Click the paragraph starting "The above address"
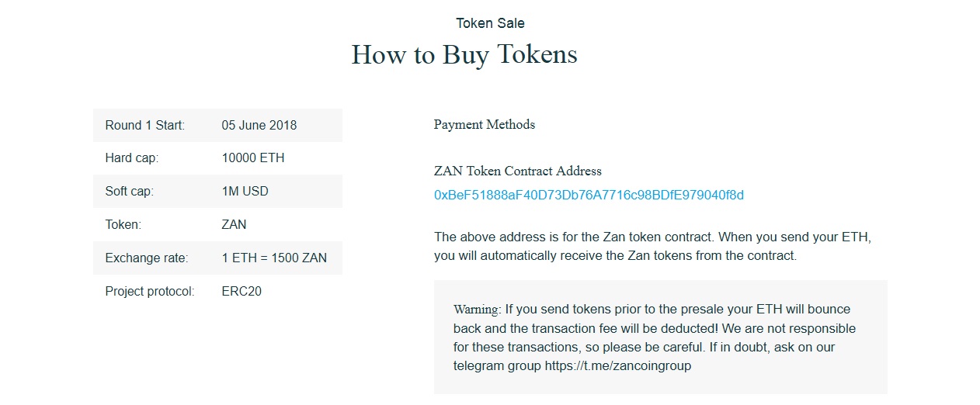980x405 pixels. (658, 246)
